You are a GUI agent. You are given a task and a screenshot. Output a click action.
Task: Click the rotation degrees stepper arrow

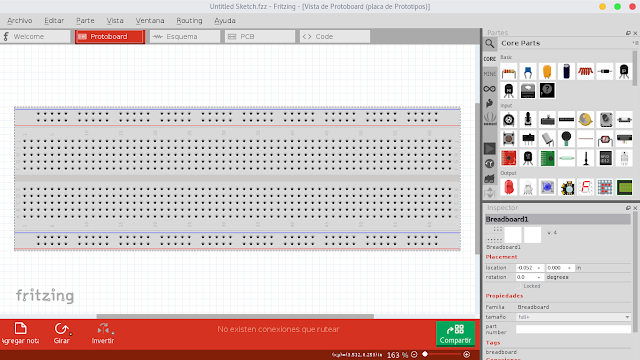[539, 277]
